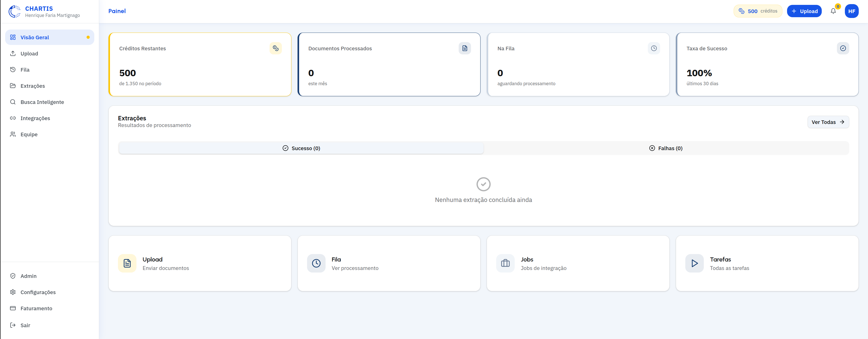
Task: Click the Chartis logo icon
Action: pos(14,12)
